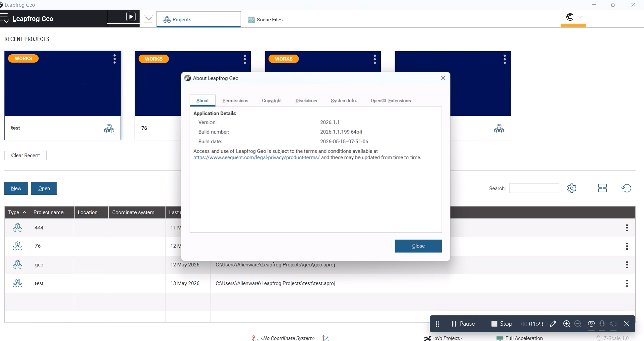Expand the Seequent account dropdown arrow
Screen dimensions: 644x341
(x=580, y=17)
